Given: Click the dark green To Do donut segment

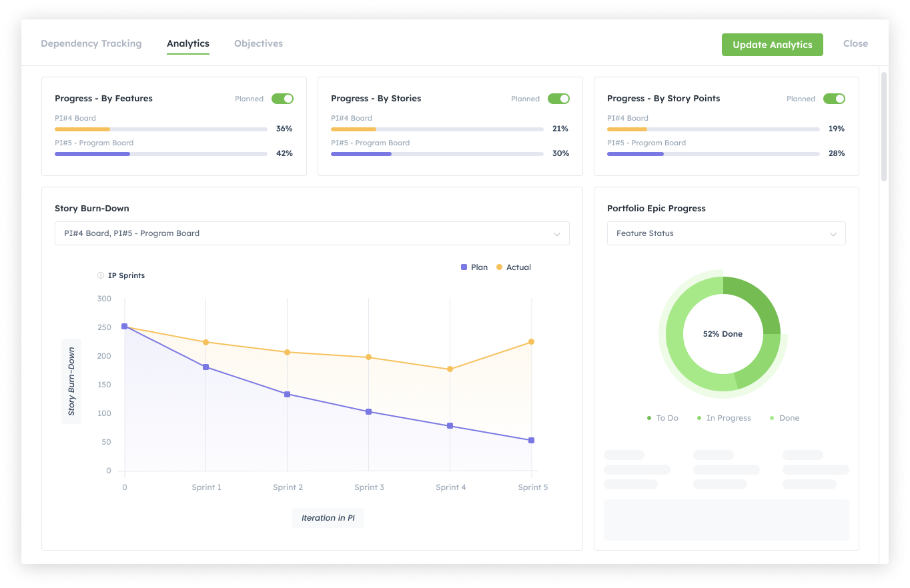Looking at the screenshot, I should [759, 301].
